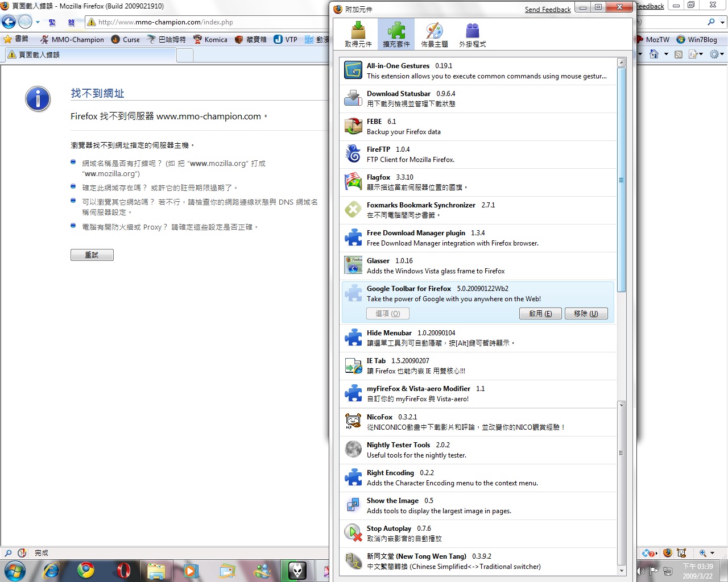Click the 新同文堂 New Tong Wen Tang icon

(353, 561)
